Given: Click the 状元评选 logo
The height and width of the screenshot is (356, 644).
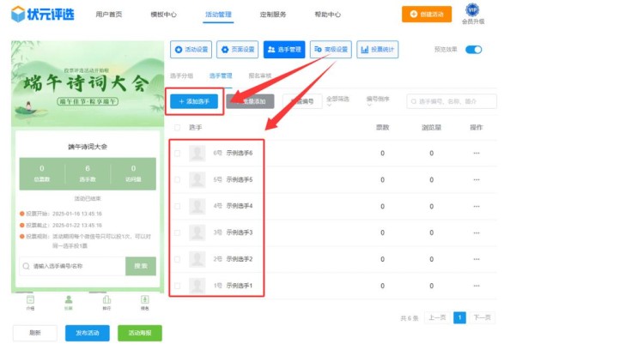Looking at the screenshot, I should click(x=41, y=15).
